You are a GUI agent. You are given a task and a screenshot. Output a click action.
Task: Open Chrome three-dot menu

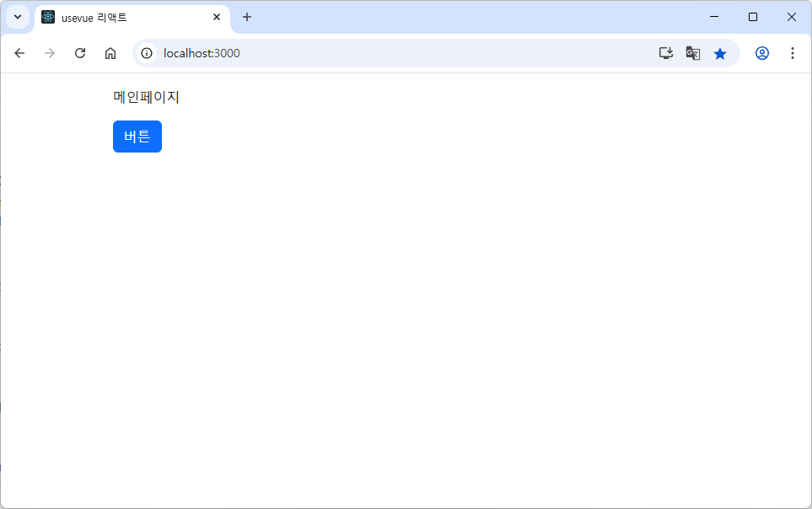pyautogui.click(x=793, y=53)
